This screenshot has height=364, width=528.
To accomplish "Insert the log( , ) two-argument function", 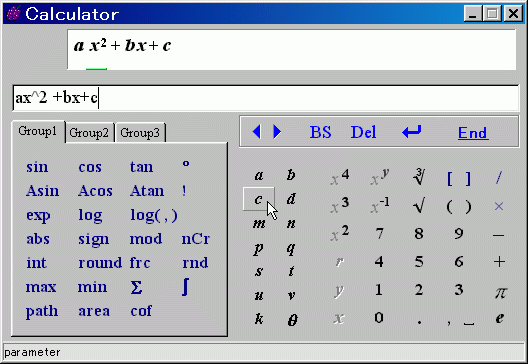I will tap(154, 216).
